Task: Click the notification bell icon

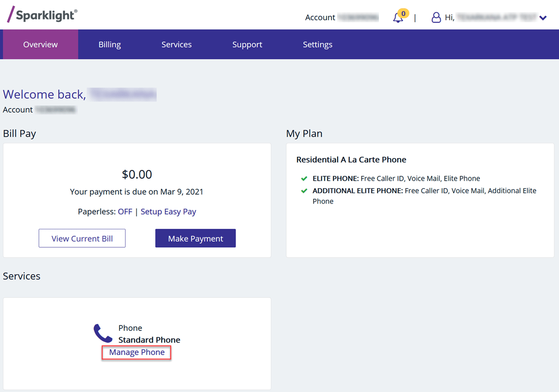Action: click(x=398, y=18)
